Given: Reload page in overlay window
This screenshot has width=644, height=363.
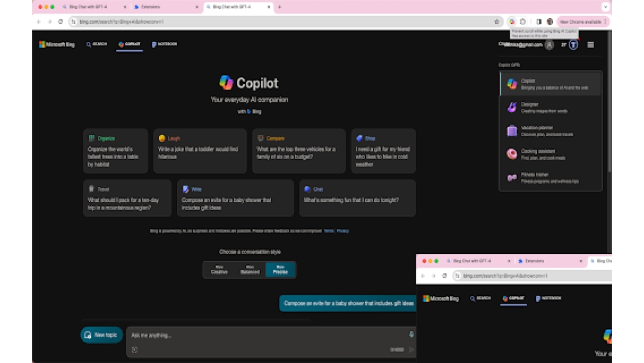Looking at the screenshot, I should [444, 276].
